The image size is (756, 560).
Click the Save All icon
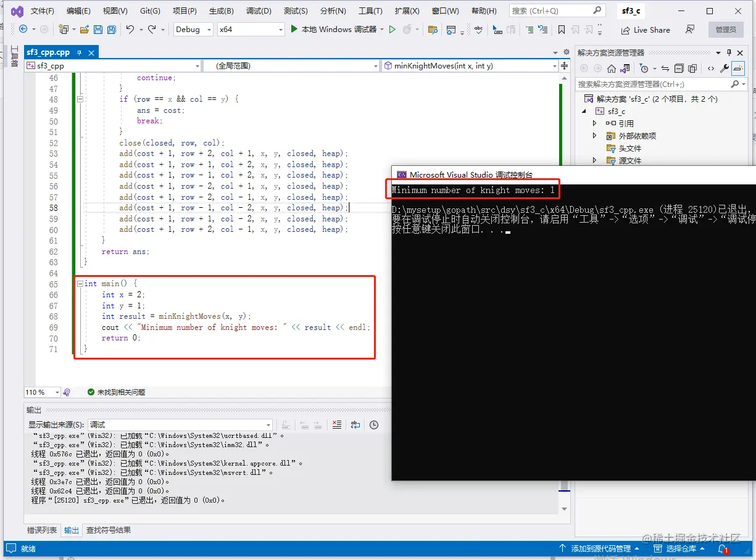[111, 29]
